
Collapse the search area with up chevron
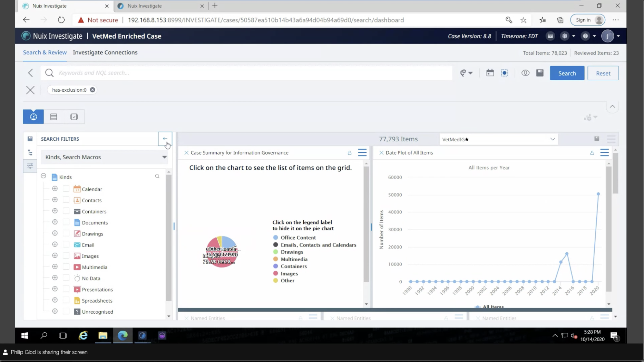612,107
